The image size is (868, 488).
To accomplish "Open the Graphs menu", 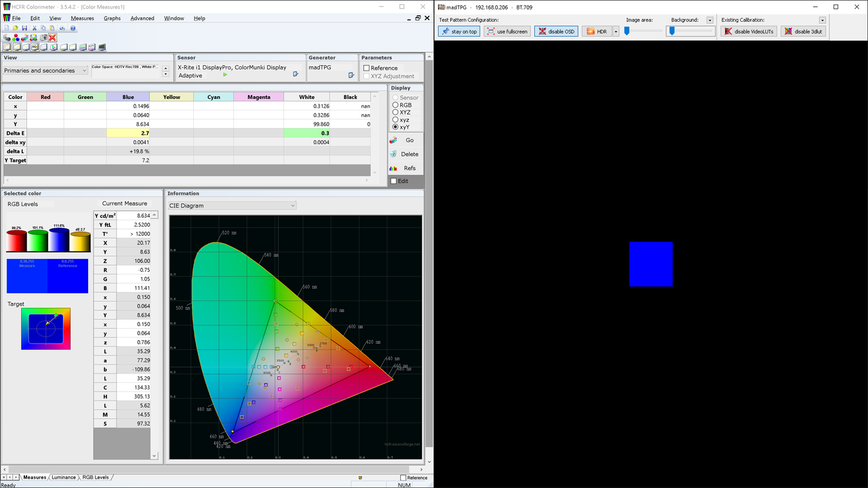I will tap(112, 18).
